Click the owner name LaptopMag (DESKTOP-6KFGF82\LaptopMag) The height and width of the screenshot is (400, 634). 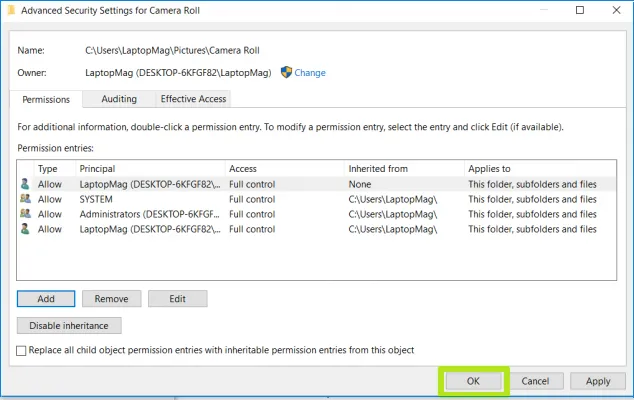[178, 73]
